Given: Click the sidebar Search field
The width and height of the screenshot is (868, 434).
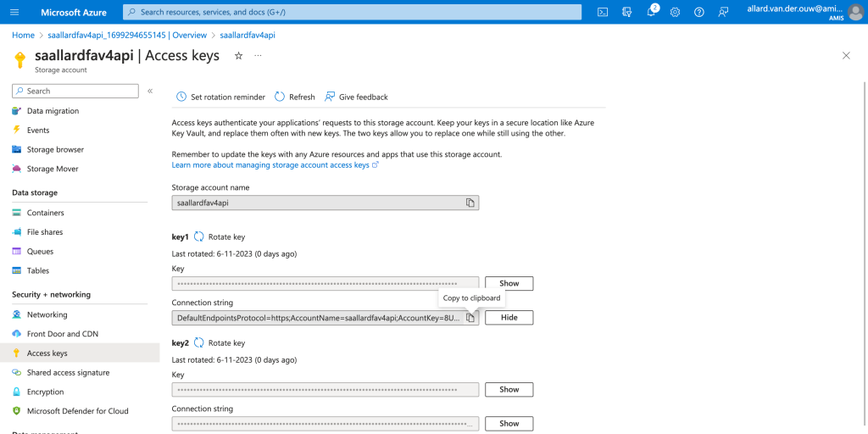Looking at the screenshot, I should point(75,91).
